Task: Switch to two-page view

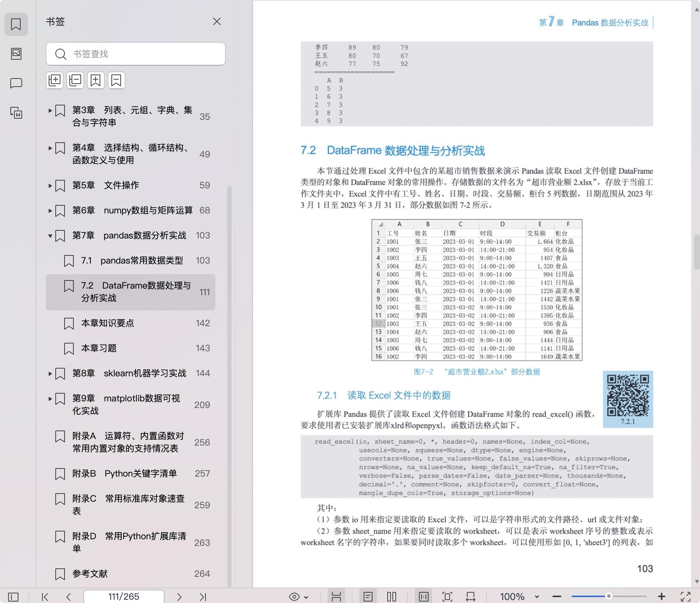Action: tap(392, 597)
